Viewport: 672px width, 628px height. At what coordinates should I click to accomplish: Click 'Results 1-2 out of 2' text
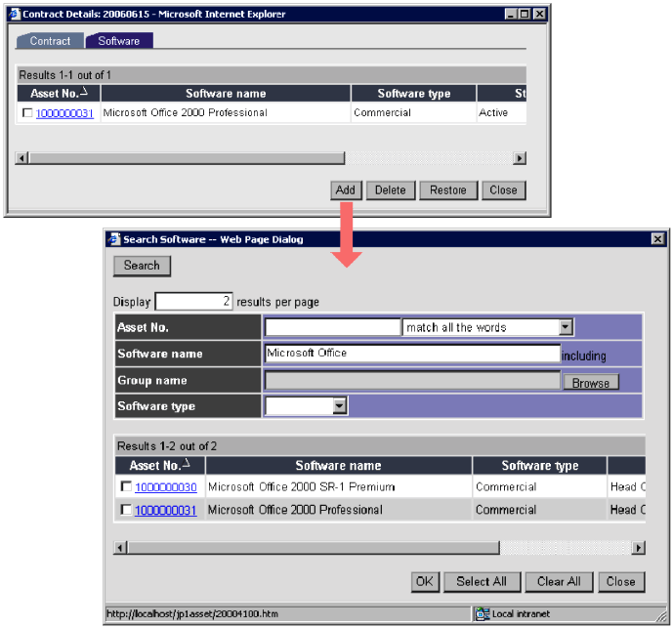click(x=167, y=446)
